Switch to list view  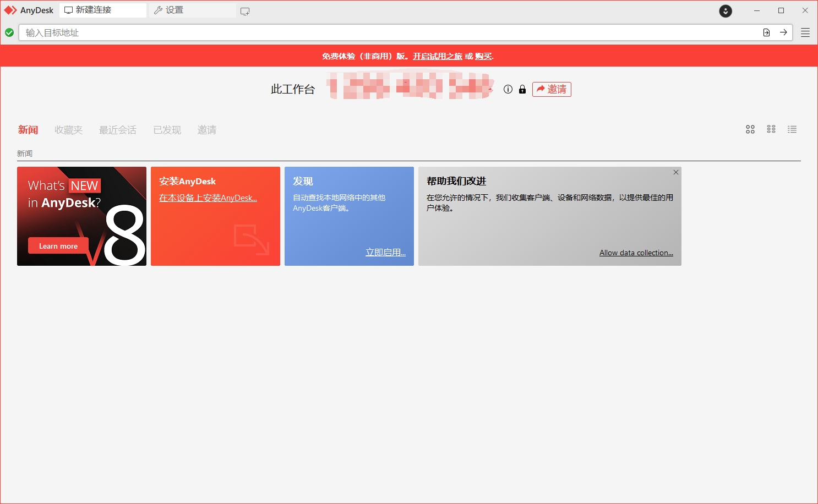pyautogui.click(x=792, y=129)
